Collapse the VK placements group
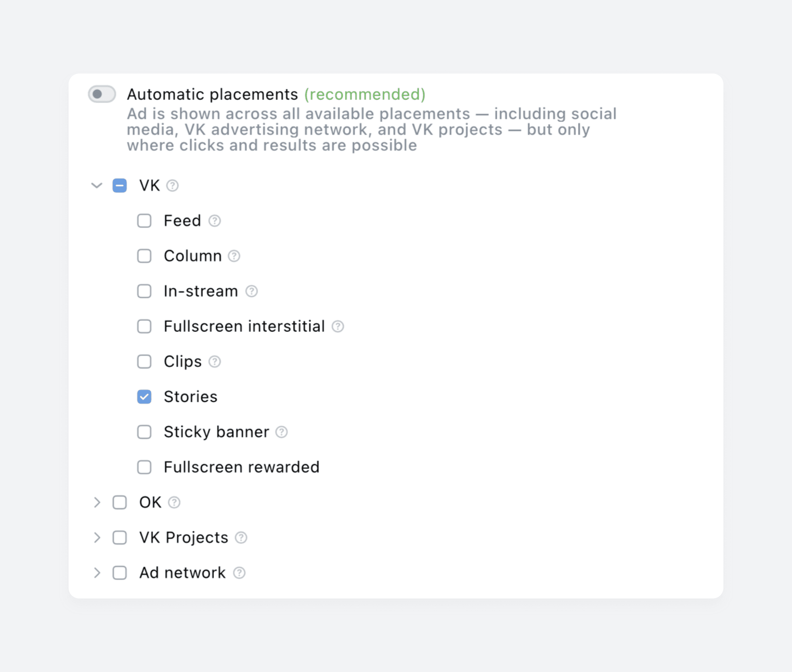This screenshot has height=672, width=792. [97, 186]
